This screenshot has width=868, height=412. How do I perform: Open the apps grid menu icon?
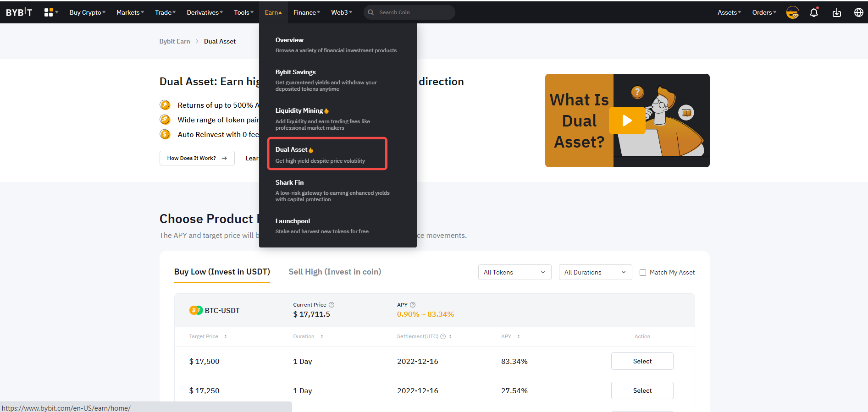click(49, 12)
